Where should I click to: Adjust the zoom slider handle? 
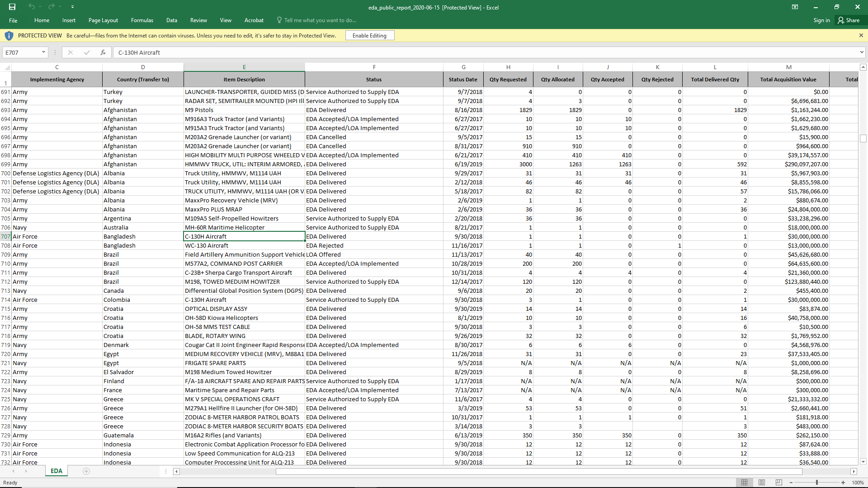point(817,483)
